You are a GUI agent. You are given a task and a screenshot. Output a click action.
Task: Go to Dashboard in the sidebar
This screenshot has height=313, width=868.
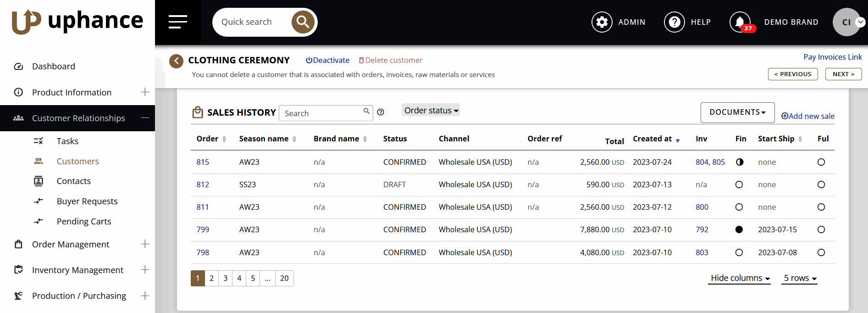point(53,66)
